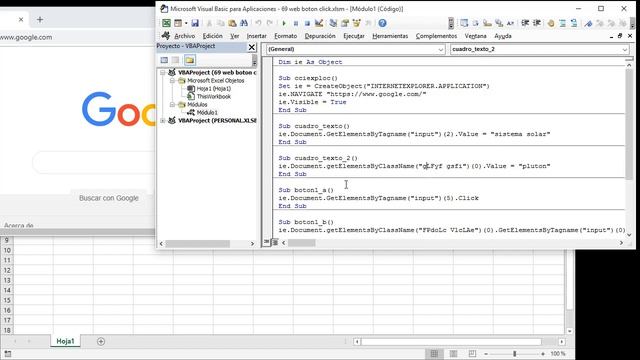Run the macro with the green play icon

[x=284, y=23]
